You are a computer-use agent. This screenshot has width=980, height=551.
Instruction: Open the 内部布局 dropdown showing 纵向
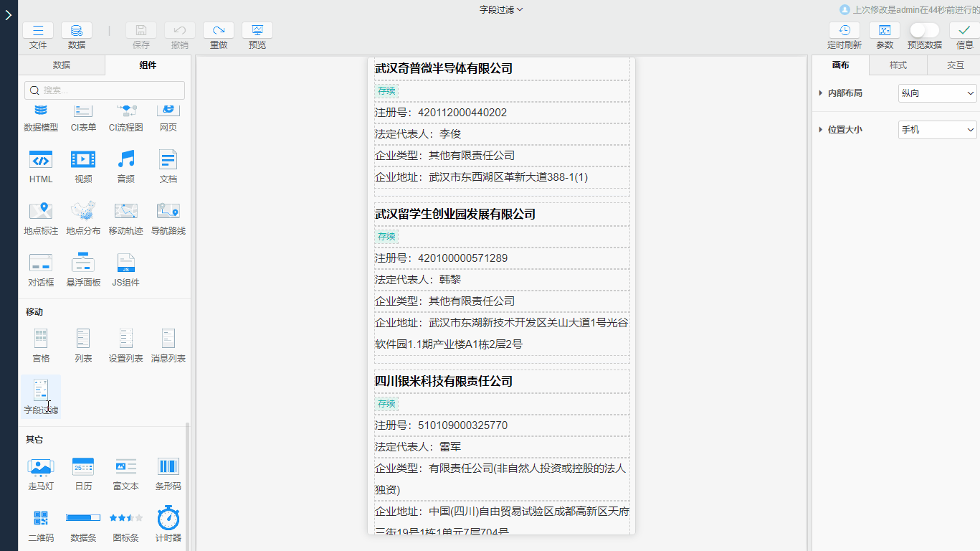click(x=937, y=93)
